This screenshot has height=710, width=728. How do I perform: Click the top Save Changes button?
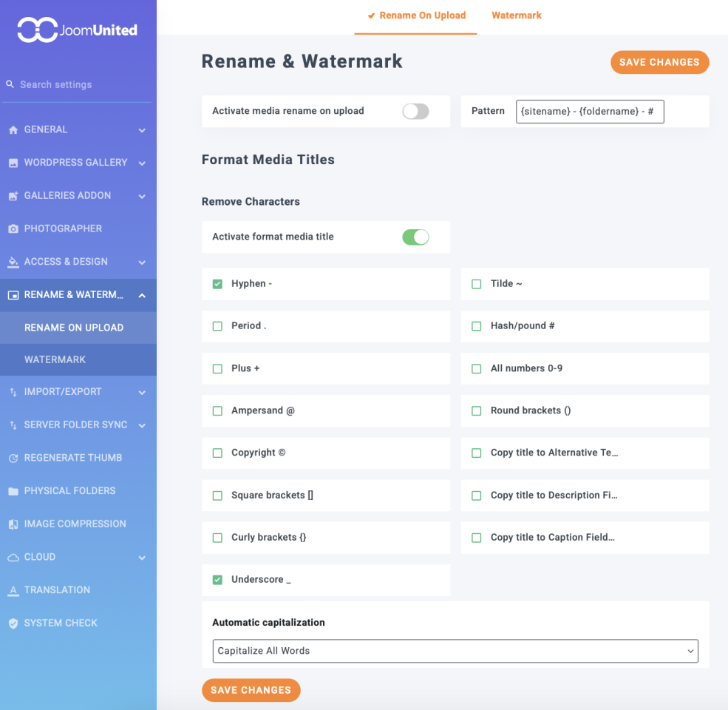pos(659,62)
